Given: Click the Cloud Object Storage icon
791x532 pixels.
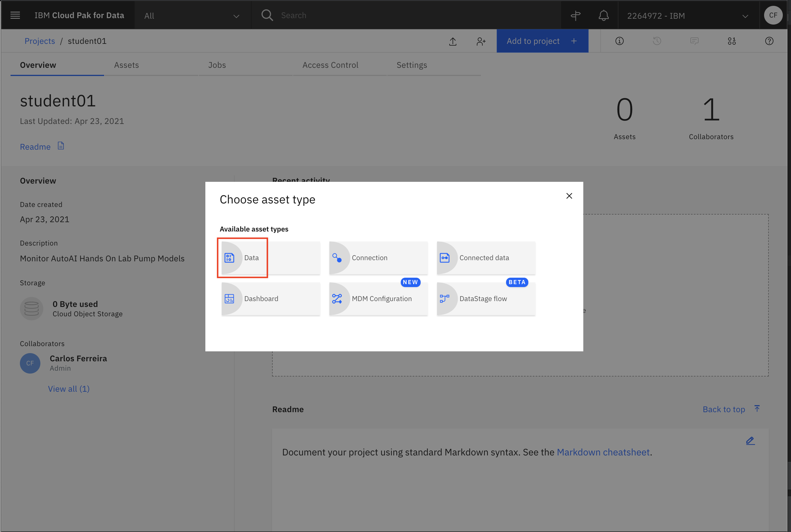Looking at the screenshot, I should (32, 309).
